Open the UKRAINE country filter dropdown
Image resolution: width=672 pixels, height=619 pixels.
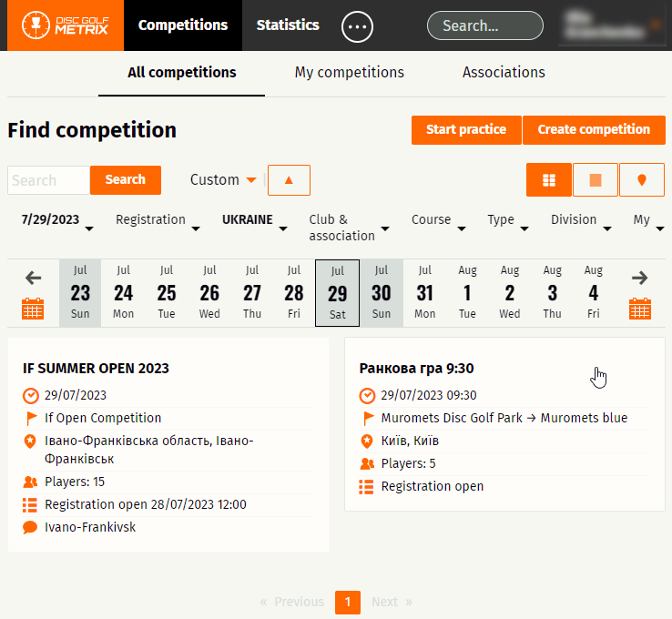click(254, 220)
